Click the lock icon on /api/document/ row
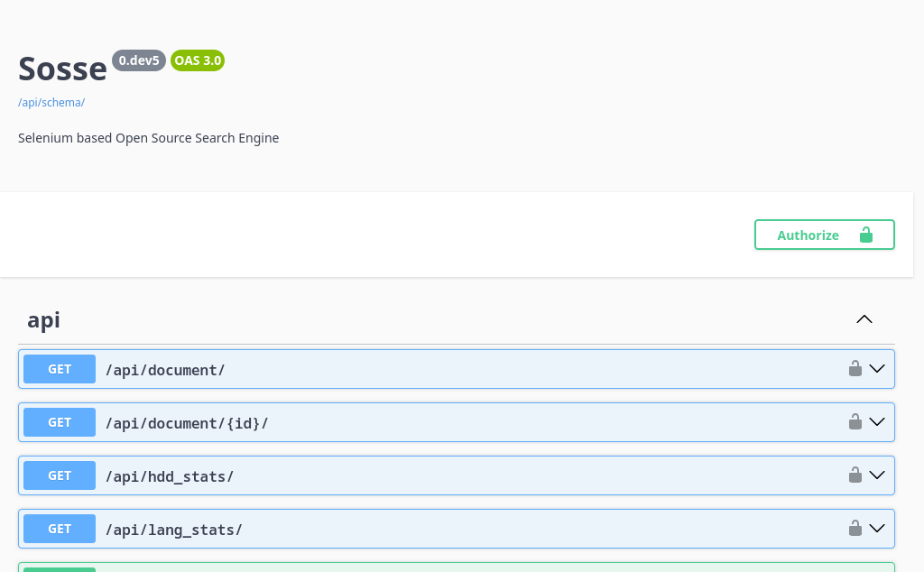The width and height of the screenshot is (924, 572). [855, 369]
